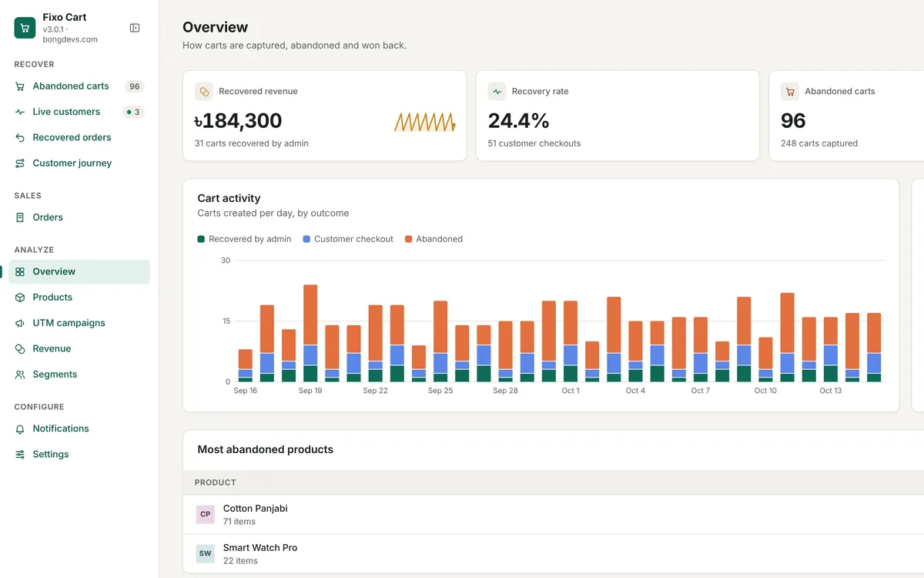Click the ৳184,300 recovered revenue value
924x578 pixels.
point(238,121)
